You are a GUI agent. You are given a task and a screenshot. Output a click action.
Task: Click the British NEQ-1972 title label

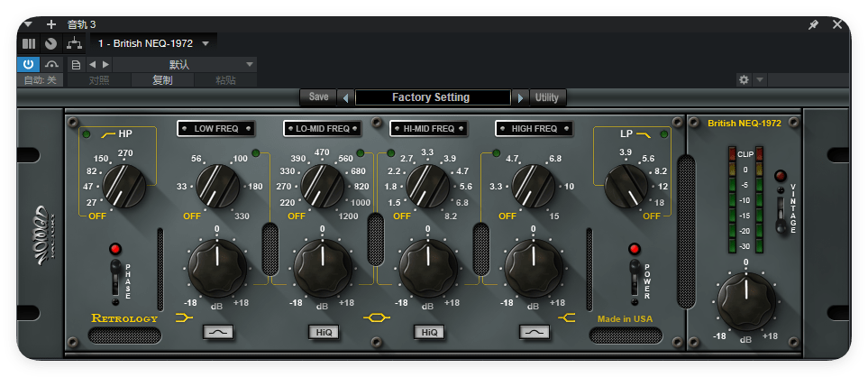pyautogui.click(x=745, y=124)
